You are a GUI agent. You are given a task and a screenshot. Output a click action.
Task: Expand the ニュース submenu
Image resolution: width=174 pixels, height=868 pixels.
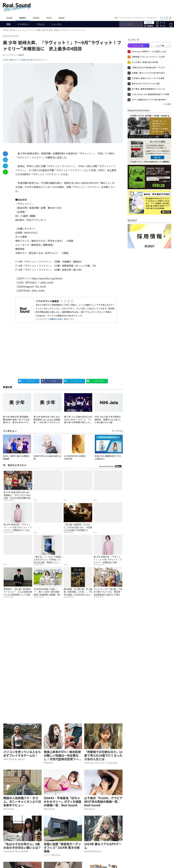[56, 24]
